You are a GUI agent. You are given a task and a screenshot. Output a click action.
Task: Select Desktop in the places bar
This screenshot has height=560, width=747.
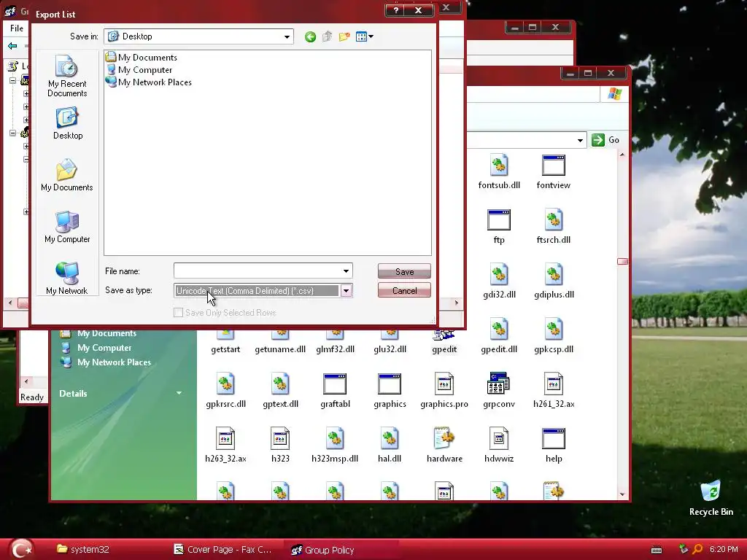[x=67, y=123]
